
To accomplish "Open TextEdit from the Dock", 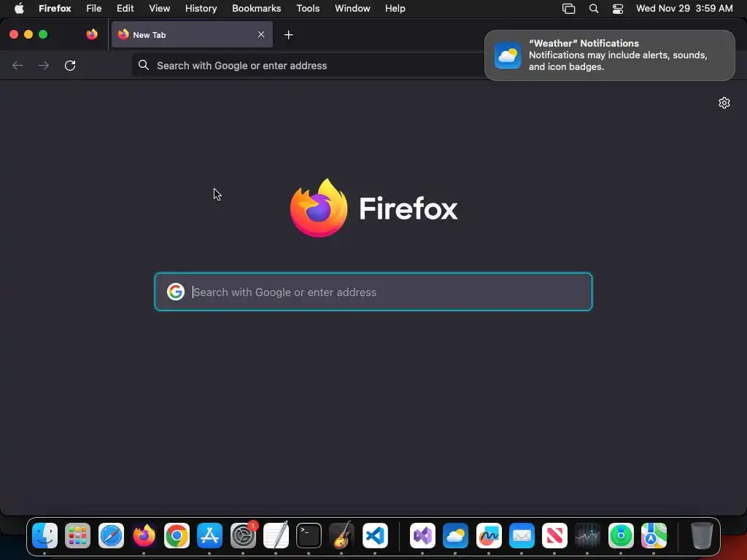I will point(276,536).
